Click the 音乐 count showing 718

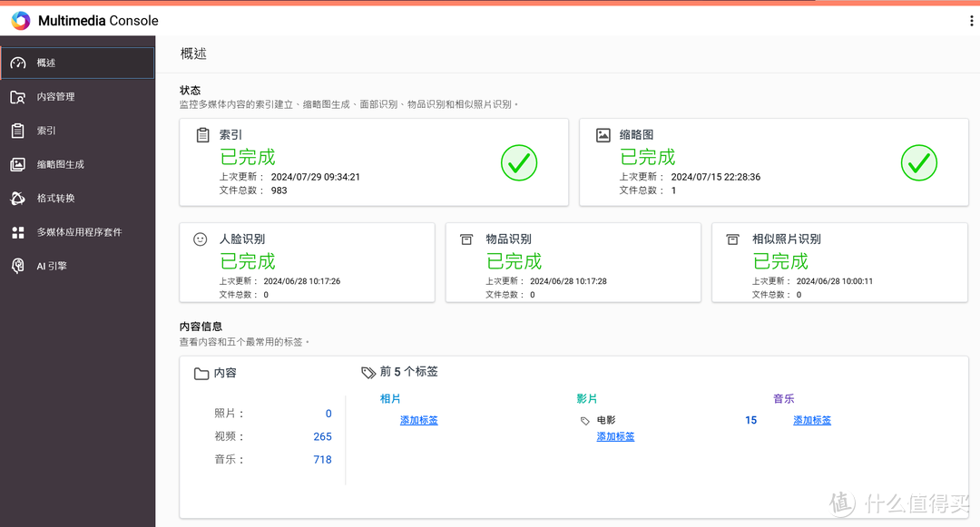tap(322, 459)
